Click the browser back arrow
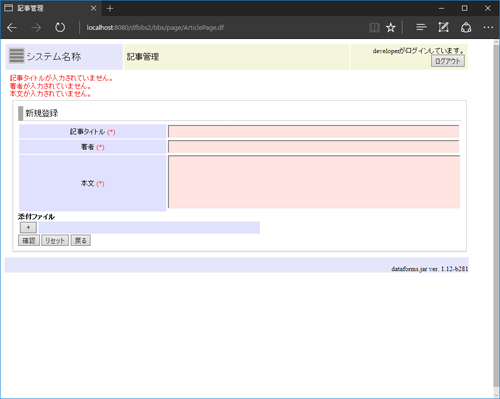 (x=12, y=27)
